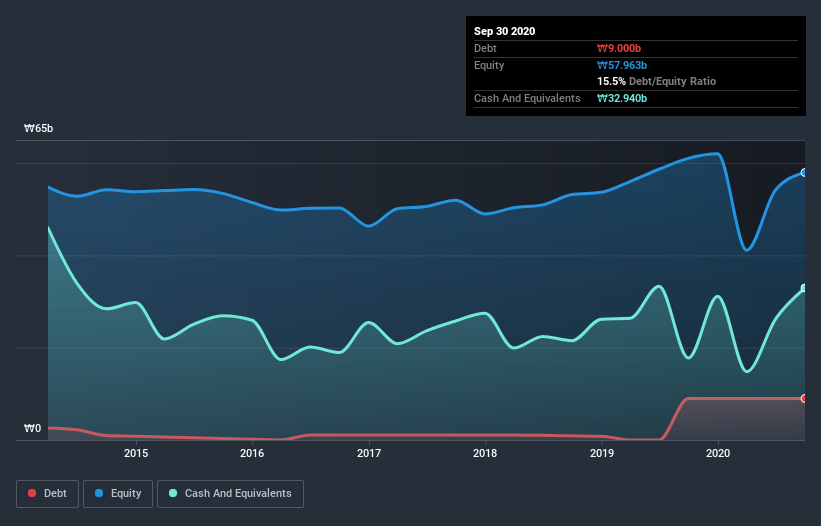821x526 pixels.
Task: Click the blue Equity endpoint marker
Action: [x=804, y=173]
